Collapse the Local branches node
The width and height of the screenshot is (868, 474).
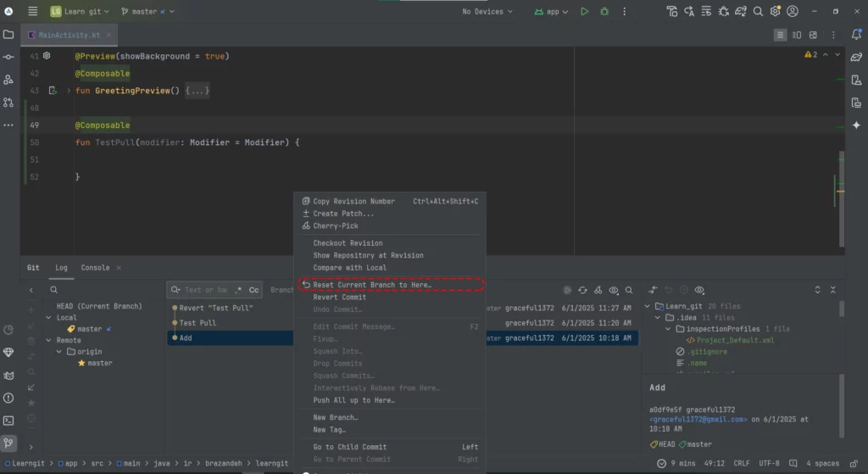coord(48,318)
